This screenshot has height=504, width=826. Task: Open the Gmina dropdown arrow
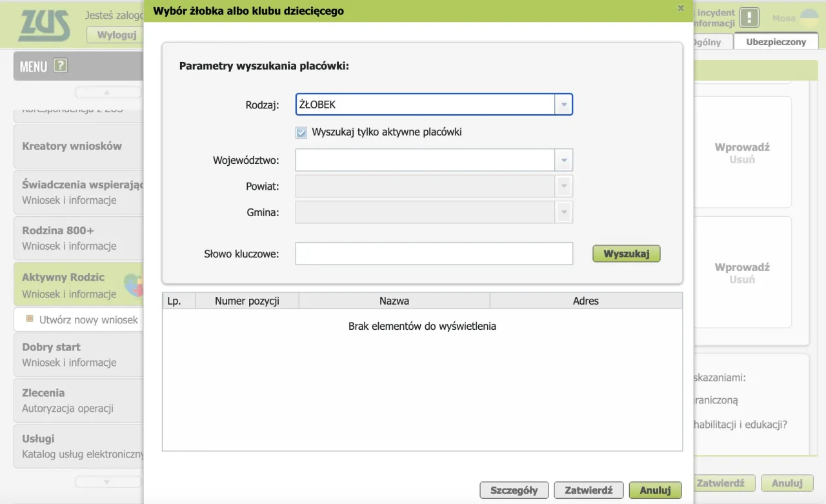point(563,212)
